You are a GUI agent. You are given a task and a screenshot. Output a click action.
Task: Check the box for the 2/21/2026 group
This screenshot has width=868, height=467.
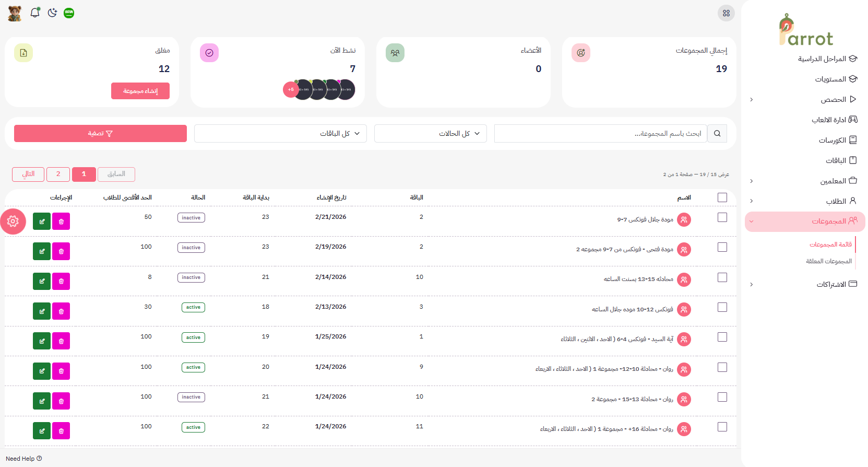pos(722,217)
